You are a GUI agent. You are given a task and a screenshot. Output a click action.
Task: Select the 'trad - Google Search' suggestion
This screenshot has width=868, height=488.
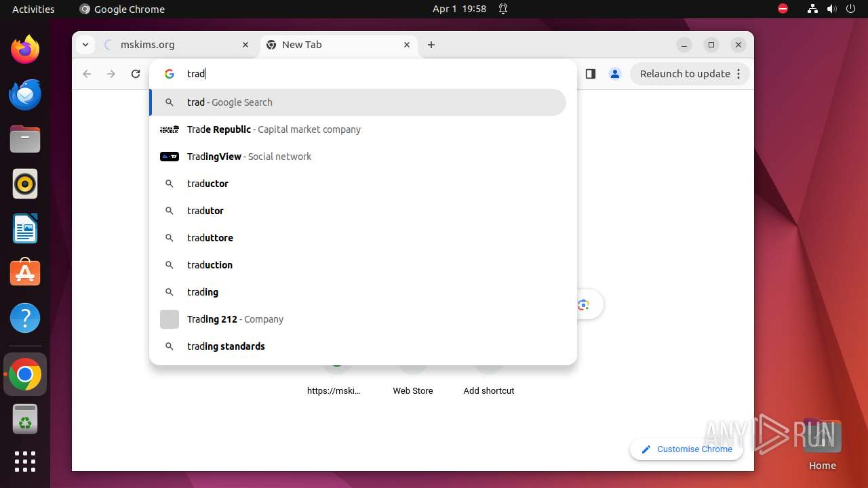point(358,102)
